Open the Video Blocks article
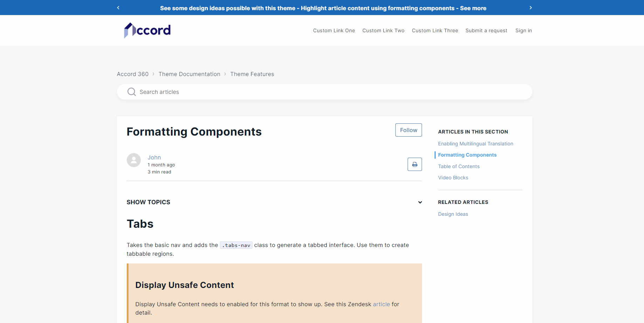The height and width of the screenshot is (323, 644). 453,178
